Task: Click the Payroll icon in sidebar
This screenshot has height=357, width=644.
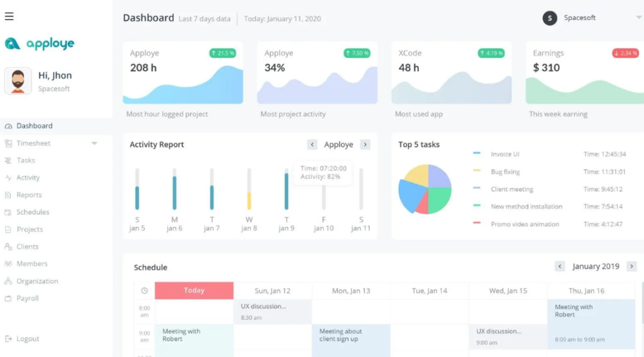Action: tap(8, 299)
